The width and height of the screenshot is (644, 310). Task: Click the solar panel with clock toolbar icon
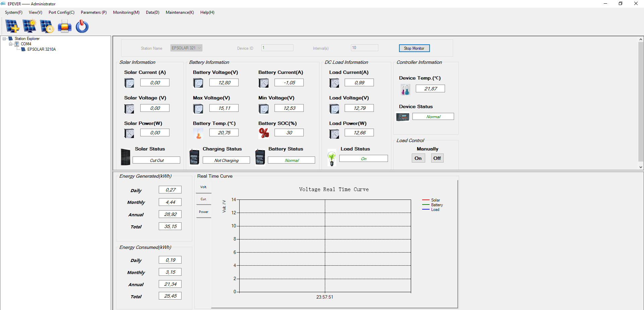(x=47, y=26)
